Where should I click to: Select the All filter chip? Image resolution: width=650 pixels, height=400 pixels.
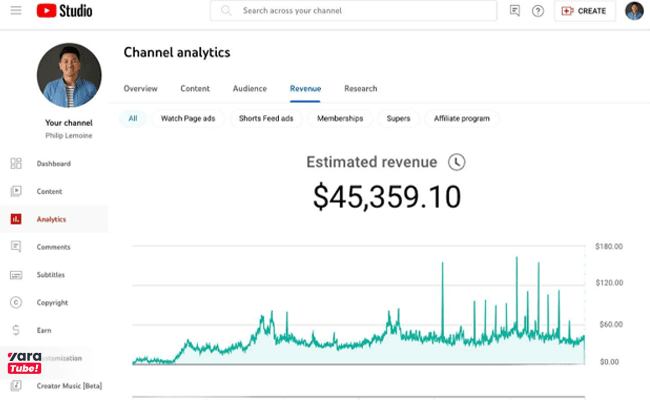[133, 119]
